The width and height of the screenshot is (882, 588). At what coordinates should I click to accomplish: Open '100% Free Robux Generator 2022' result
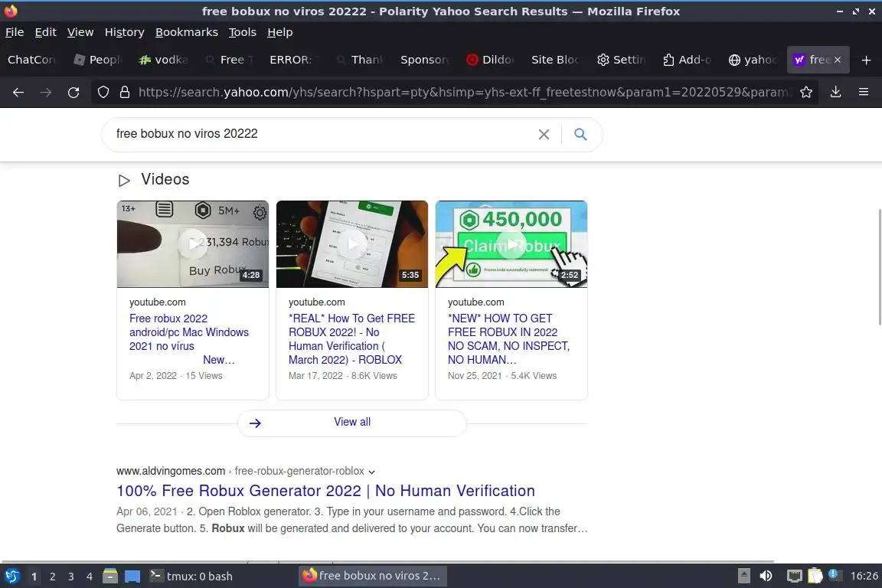point(325,491)
